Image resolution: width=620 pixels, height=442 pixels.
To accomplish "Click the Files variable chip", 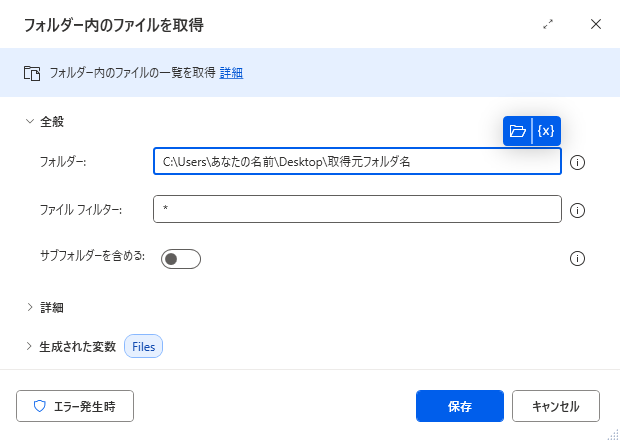I will 144,347.
